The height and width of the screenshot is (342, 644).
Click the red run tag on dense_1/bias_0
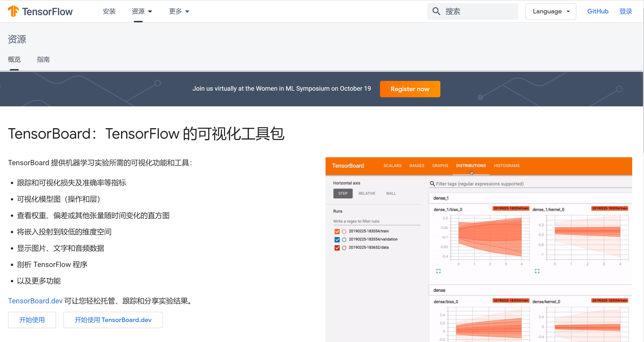pyautogui.click(x=511, y=208)
